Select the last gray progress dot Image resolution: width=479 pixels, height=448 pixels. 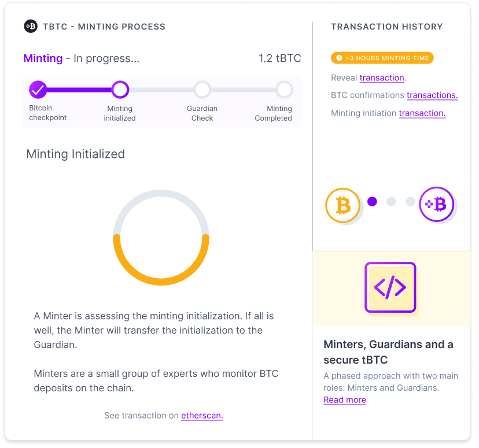click(x=410, y=202)
